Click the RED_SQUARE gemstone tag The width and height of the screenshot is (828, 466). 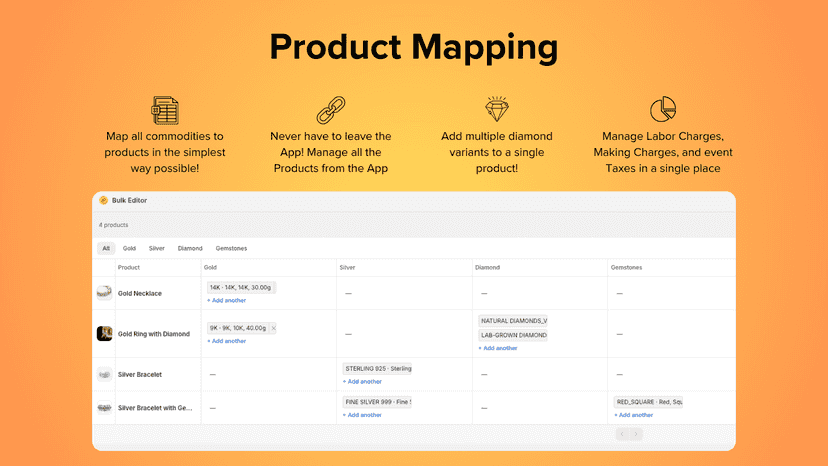[648, 402]
